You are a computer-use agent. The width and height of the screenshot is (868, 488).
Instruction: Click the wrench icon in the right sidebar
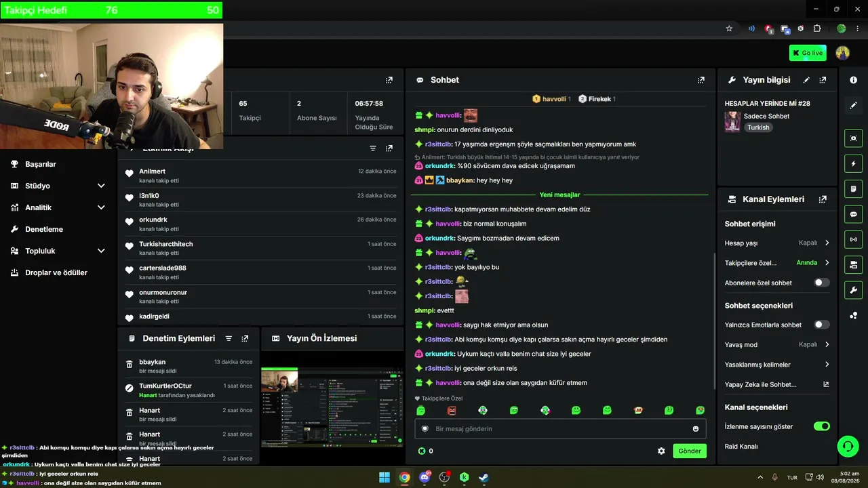click(853, 290)
